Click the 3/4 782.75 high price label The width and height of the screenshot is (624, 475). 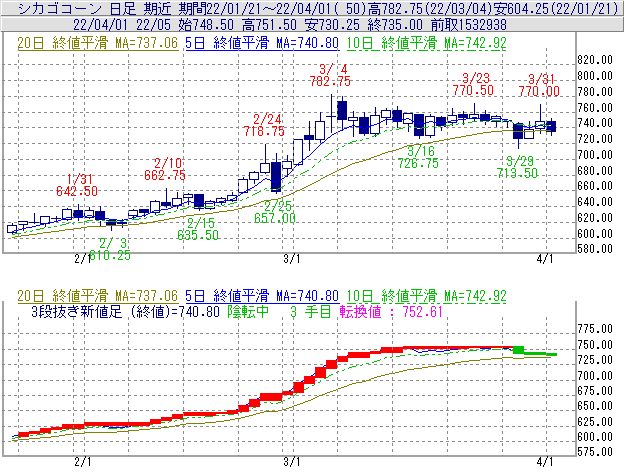click(x=330, y=76)
